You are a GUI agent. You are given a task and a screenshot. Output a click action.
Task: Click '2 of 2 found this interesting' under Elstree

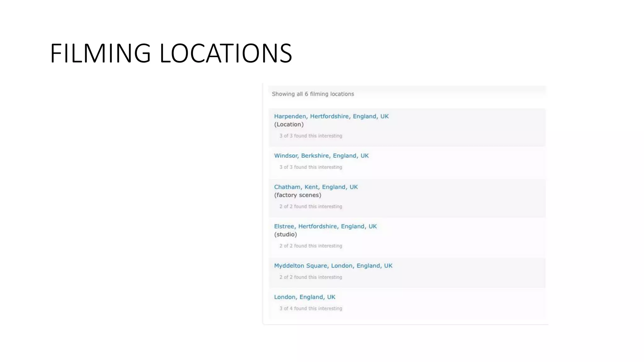pos(310,246)
